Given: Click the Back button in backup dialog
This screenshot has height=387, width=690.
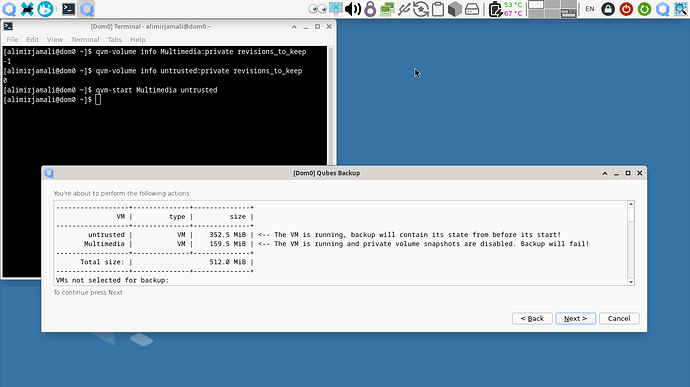Looking at the screenshot, I should 532,318.
